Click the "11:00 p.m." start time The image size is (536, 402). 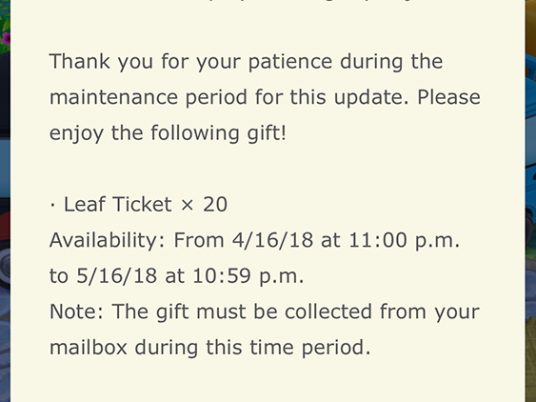404,241
